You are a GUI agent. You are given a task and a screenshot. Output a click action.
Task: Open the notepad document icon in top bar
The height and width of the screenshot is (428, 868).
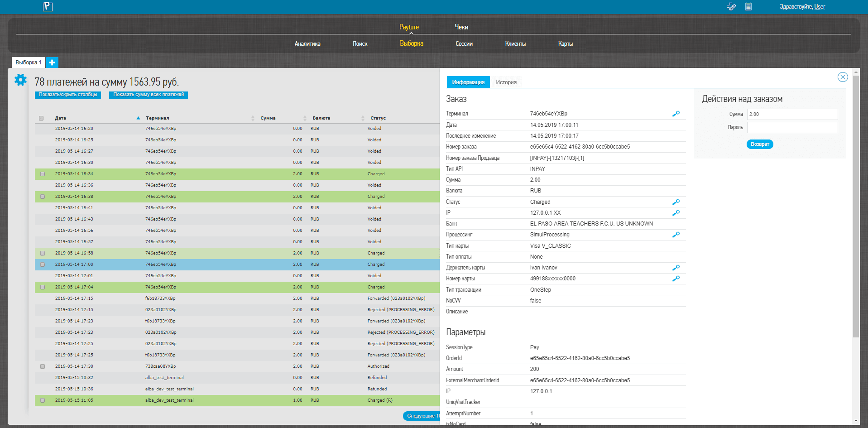pyautogui.click(x=748, y=6)
